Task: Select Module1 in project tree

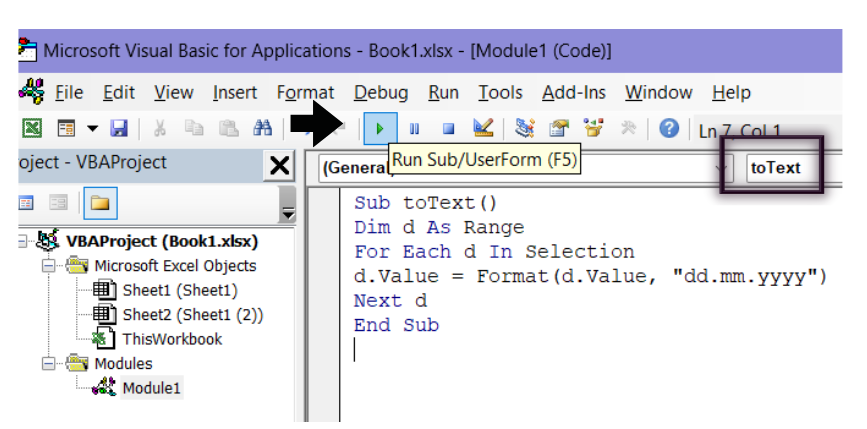Action: (x=152, y=388)
